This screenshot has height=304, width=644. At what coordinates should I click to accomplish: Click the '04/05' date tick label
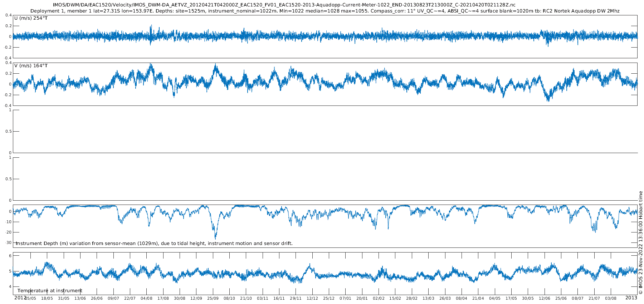click(494, 298)
